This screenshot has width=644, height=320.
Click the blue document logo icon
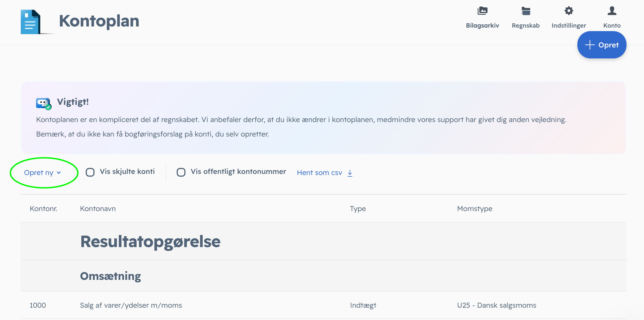click(x=31, y=22)
